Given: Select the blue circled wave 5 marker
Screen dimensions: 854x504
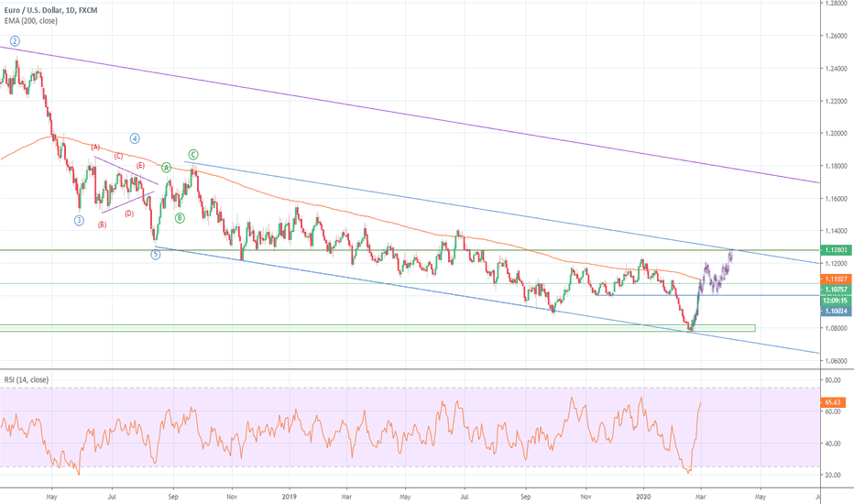Looking at the screenshot, I should tap(156, 254).
